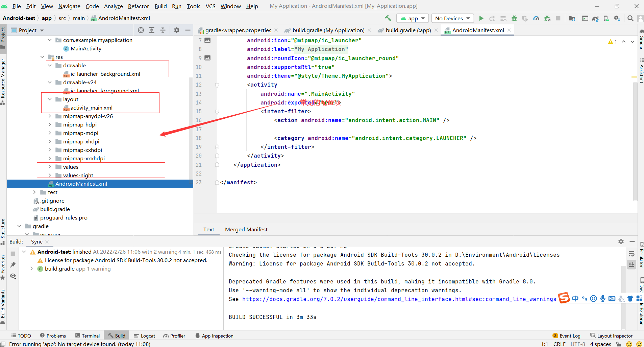Viewport: 644px width, 347px height.
Task: Toggle scroll to end icon in build output
Action: [631, 264]
